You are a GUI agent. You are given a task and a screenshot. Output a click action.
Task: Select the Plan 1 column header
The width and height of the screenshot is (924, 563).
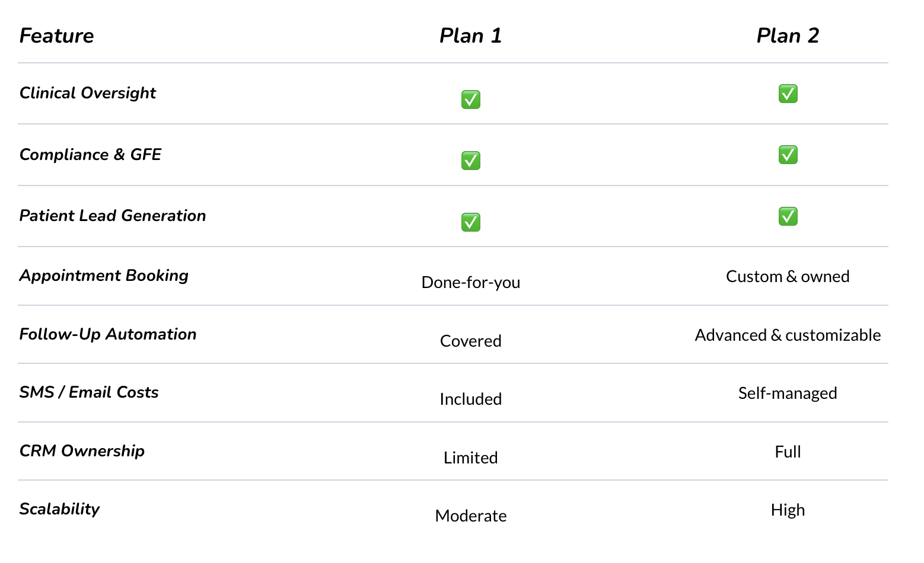coord(470,36)
